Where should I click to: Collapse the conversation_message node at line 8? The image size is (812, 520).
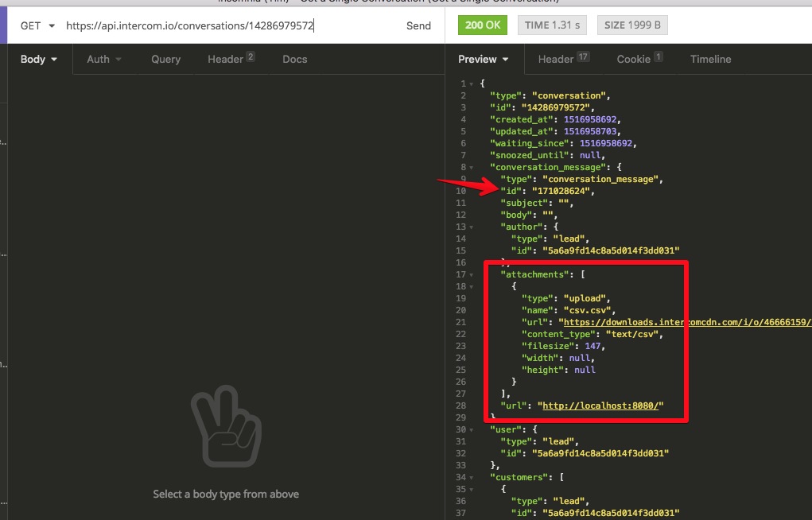[x=472, y=167]
